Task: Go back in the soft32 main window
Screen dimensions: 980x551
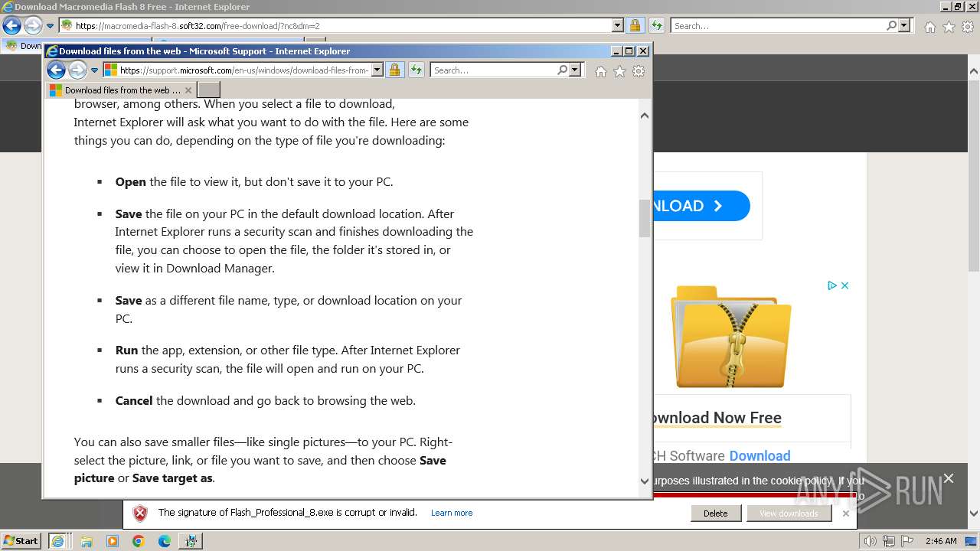Action: coord(11,26)
